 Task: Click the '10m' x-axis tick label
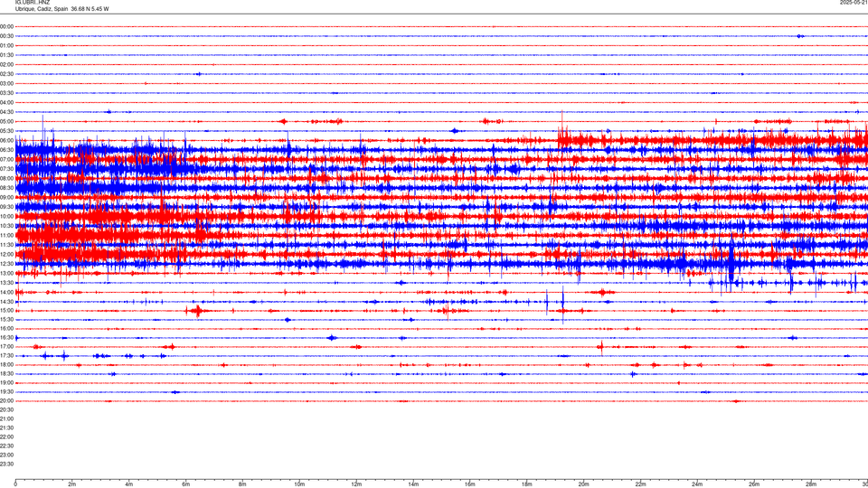tap(299, 484)
